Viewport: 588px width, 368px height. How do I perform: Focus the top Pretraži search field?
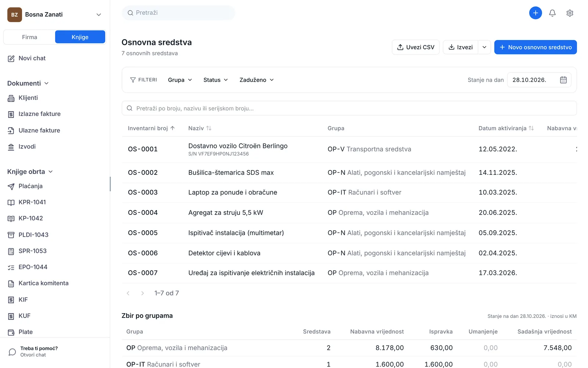click(x=179, y=13)
